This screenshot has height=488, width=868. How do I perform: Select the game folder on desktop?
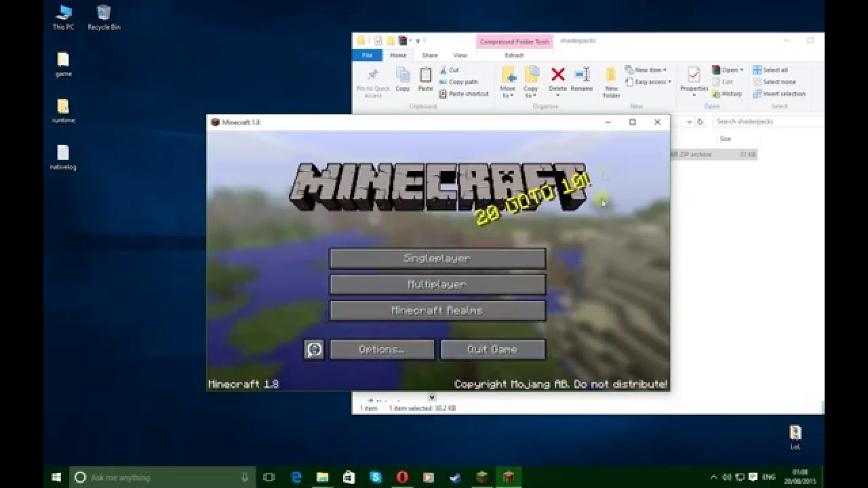point(63,64)
